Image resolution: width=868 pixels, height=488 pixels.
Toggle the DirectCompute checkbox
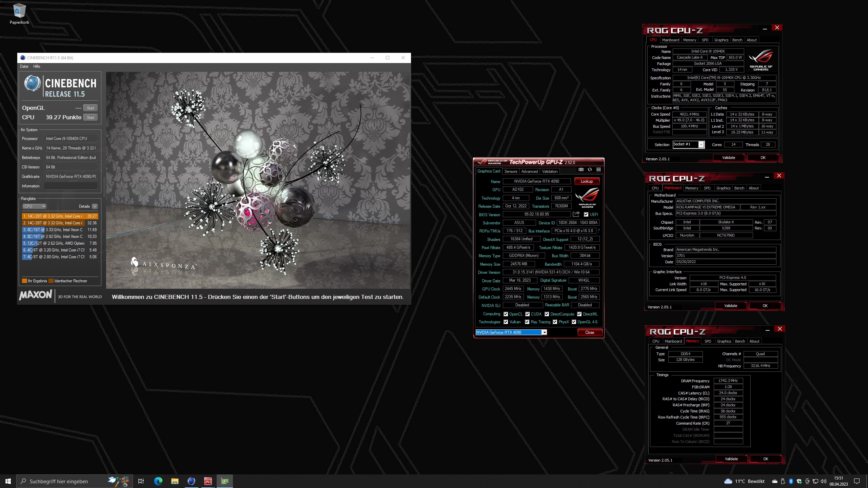coord(547,314)
